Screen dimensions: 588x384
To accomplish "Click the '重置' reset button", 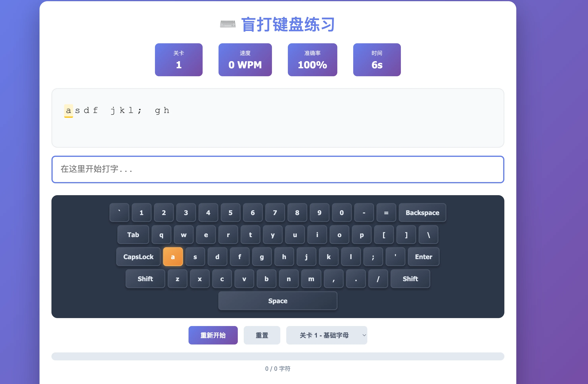I will point(262,335).
